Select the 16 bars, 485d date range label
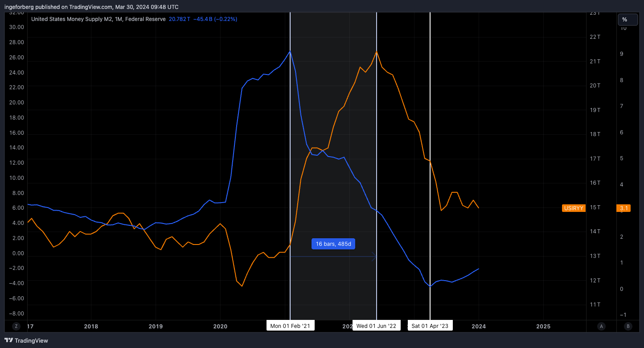Image resolution: width=644 pixels, height=348 pixels. [333, 244]
